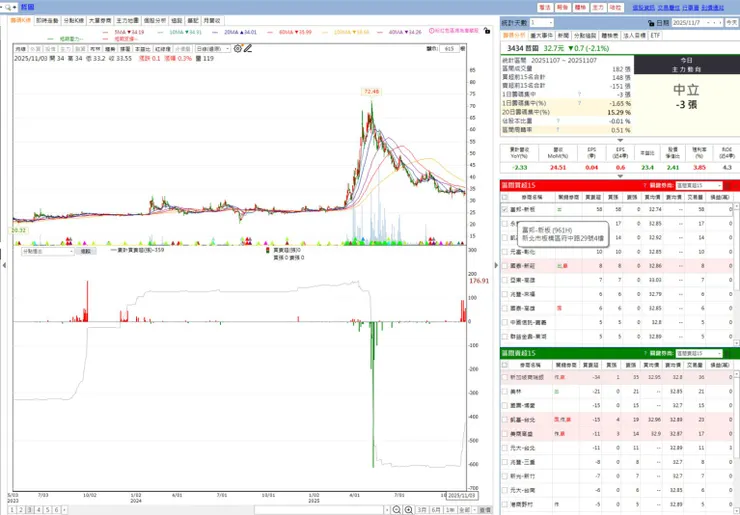Click the chart horizontal scrollbar at bottom
This screenshot has width=740, height=515.
(320, 510)
